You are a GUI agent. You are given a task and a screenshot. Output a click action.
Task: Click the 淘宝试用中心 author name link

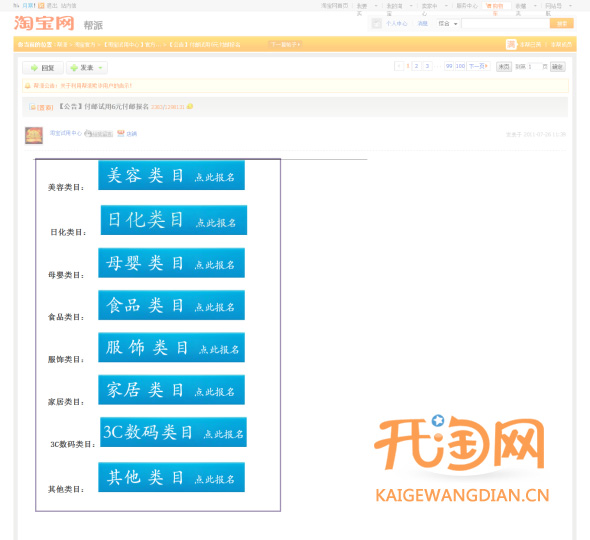[x=65, y=133]
